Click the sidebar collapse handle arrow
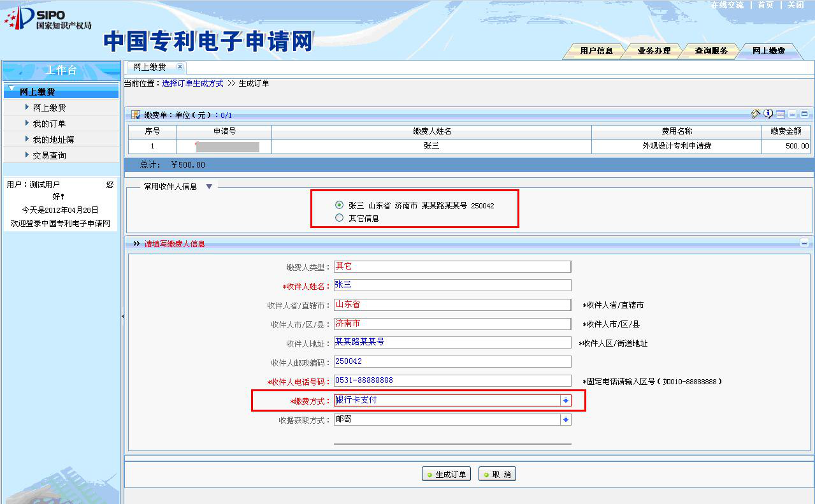This screenshot has width=815, height=504. [122, 316]
